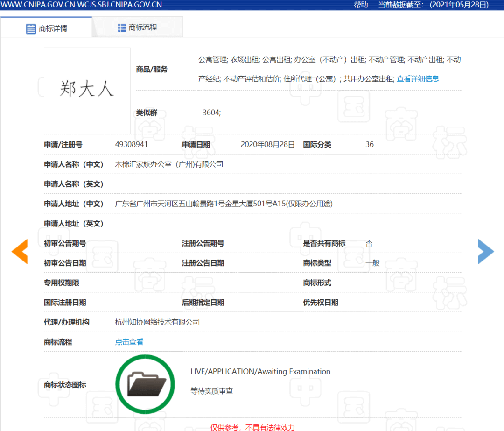Screen dimensions: 504x431
Task: Click the 商标类型 value 一般
Action: pos(372,263)
